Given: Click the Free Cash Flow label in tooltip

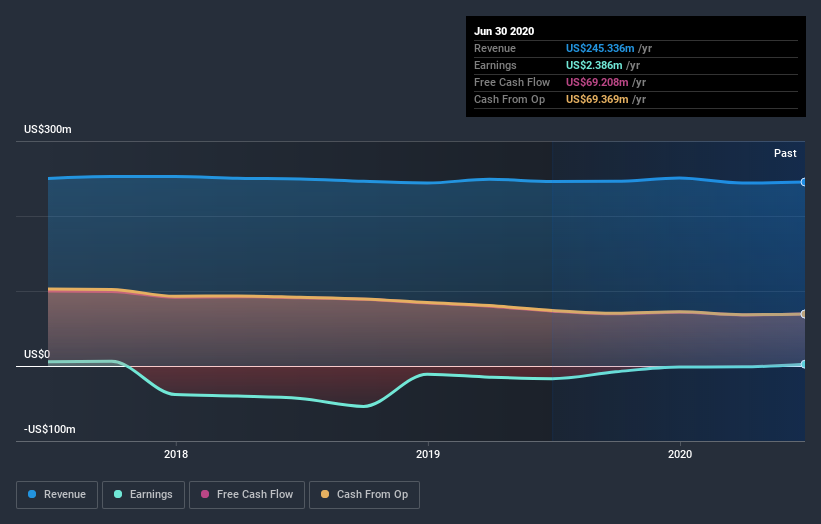Looking at the screenshot, I should 512,82.
